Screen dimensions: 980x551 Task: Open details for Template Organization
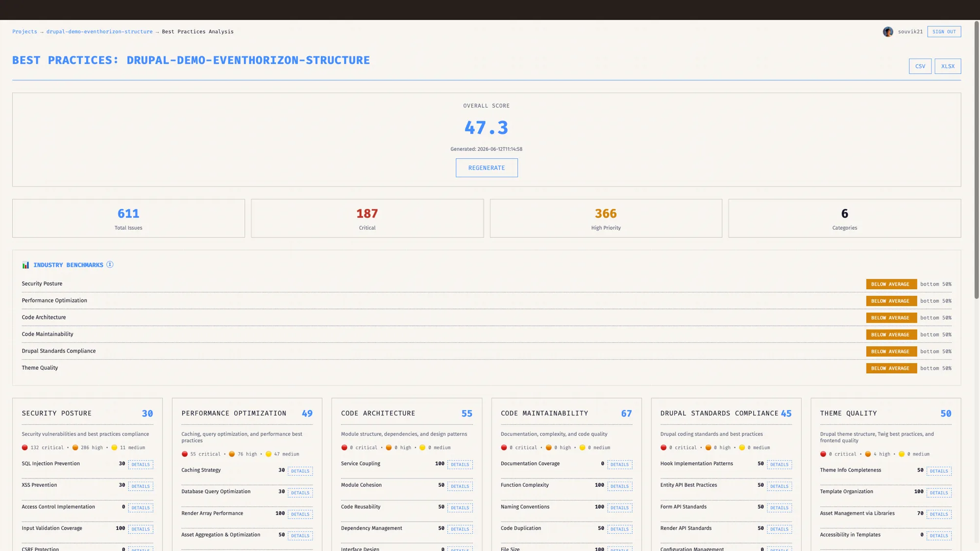(x=939, y=493)
